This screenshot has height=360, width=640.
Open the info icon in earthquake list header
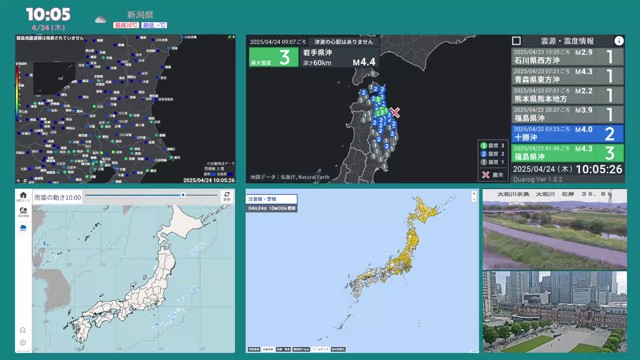point(619,41)
